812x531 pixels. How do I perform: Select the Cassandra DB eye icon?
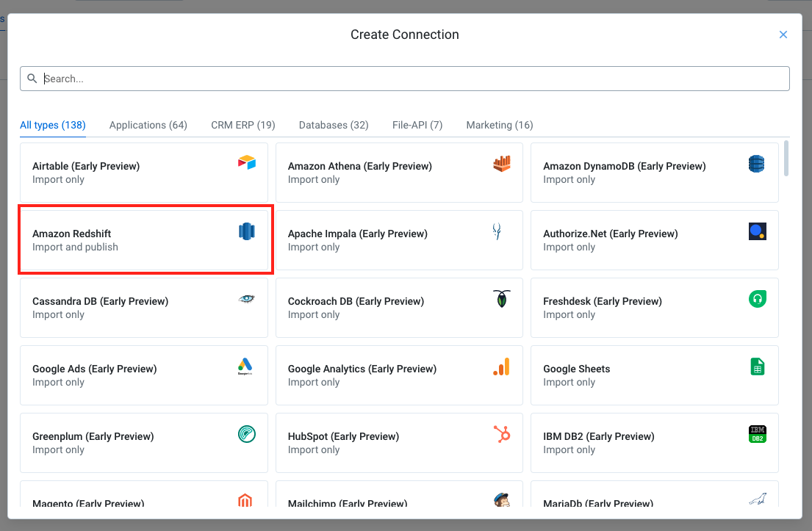tap(245, 298)
